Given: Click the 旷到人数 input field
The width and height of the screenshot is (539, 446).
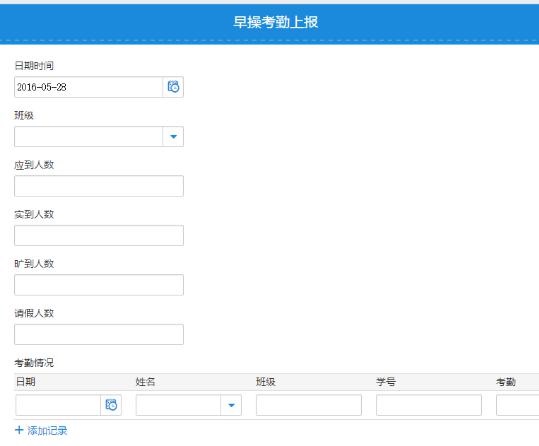Looking at the screenshot, I should coord(99,285).
